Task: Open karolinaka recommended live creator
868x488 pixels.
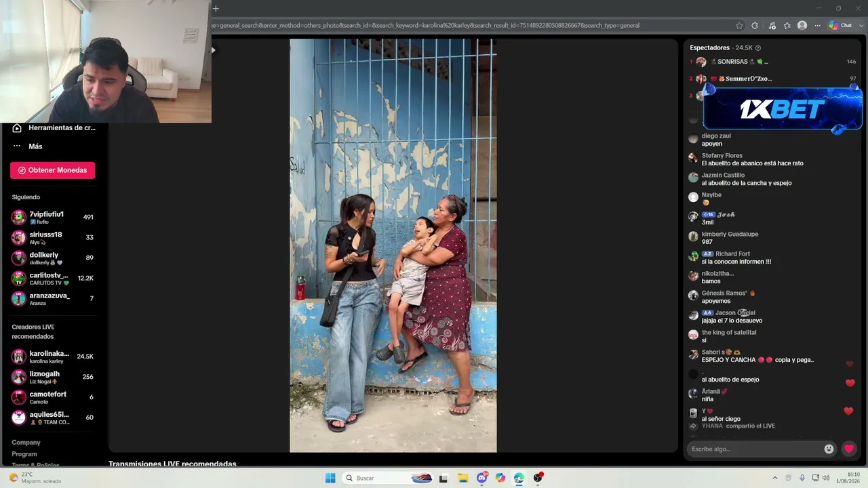Action: point(53,357)
